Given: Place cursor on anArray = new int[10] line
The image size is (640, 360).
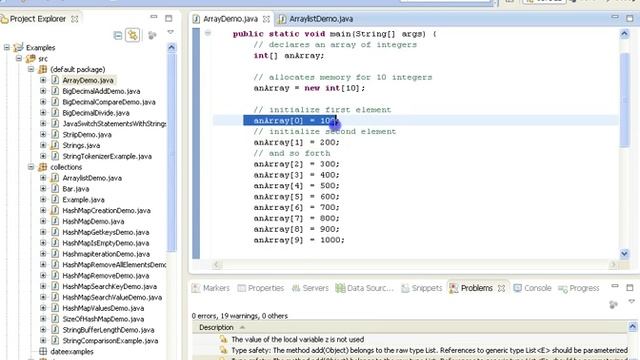Looking at the screenshot, I should click(x=309, y=88).
